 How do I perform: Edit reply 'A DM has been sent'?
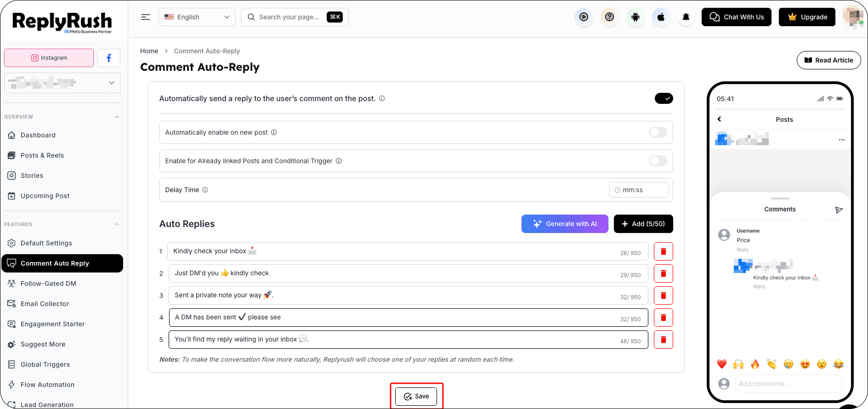click(408, 318)
